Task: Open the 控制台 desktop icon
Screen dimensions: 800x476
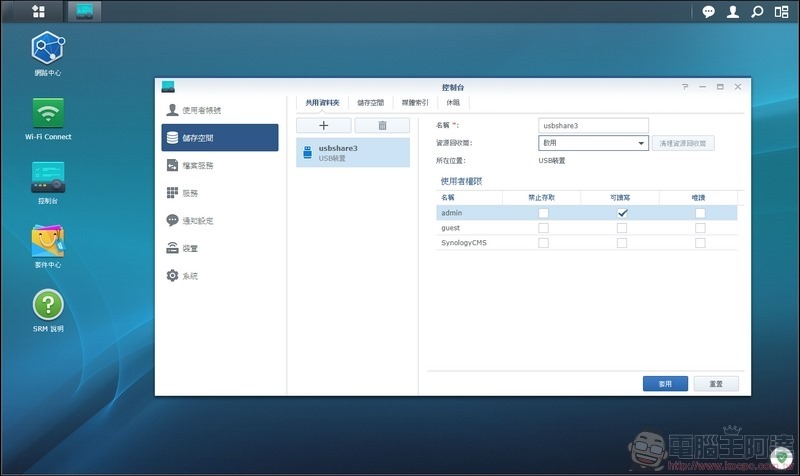Action: [48, 183]
